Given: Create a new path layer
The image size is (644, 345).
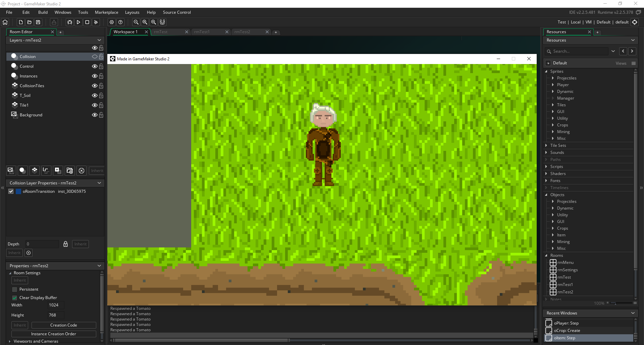Looking at the screenshot, I should click(x=46, y=170).
